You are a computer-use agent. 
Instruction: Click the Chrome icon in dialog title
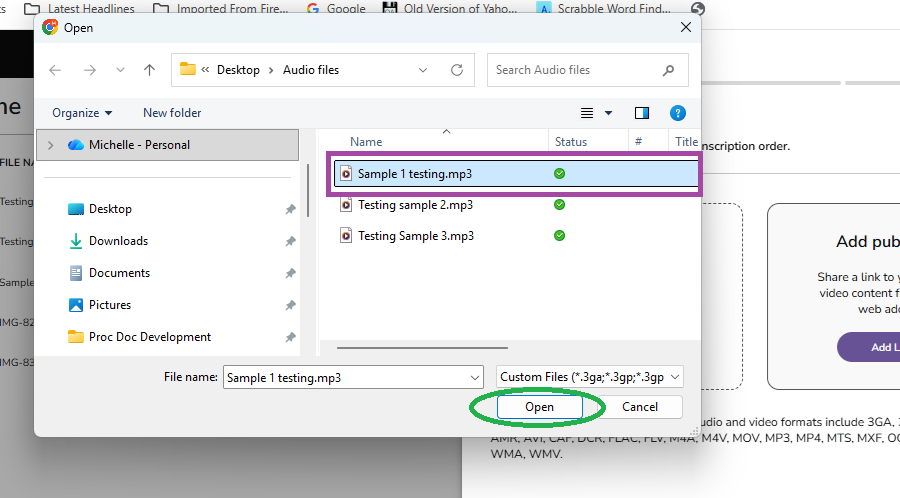pos(50,28)
